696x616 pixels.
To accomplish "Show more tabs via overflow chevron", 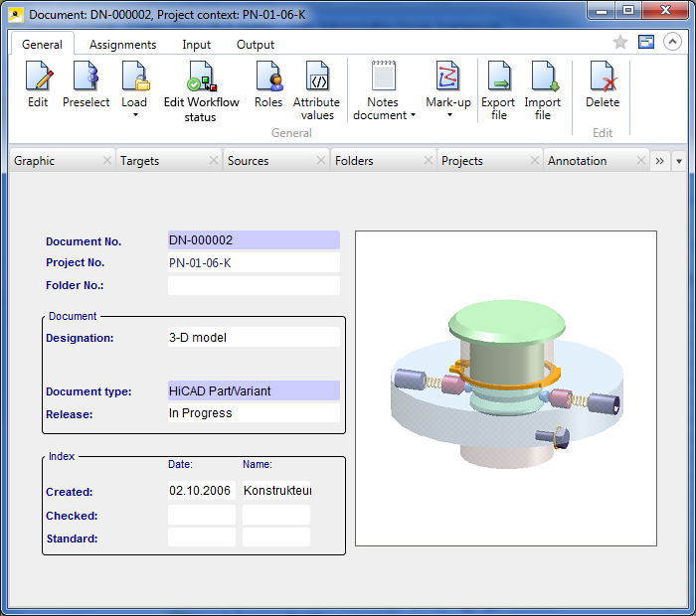I will 659,161.
